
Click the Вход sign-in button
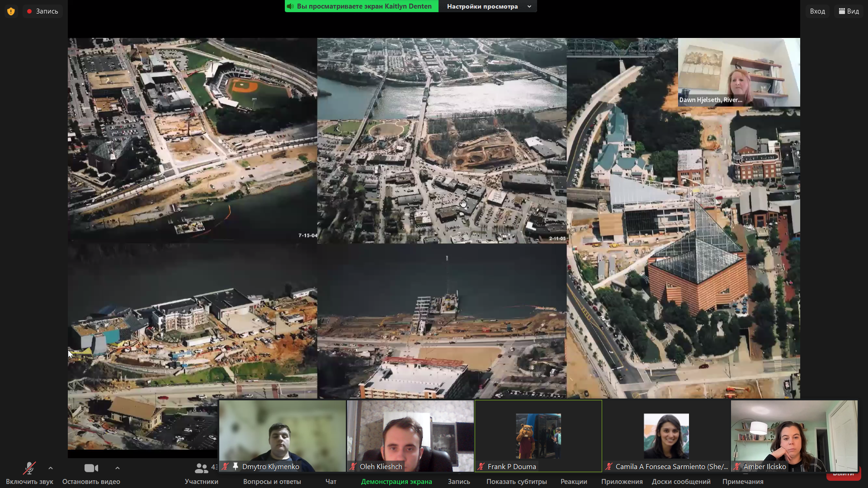click(817, 11)
